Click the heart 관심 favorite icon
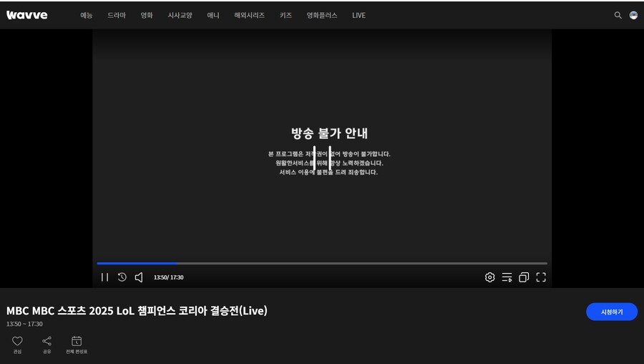This screenshot has width=644, height=364. click(x=17, y=342)
